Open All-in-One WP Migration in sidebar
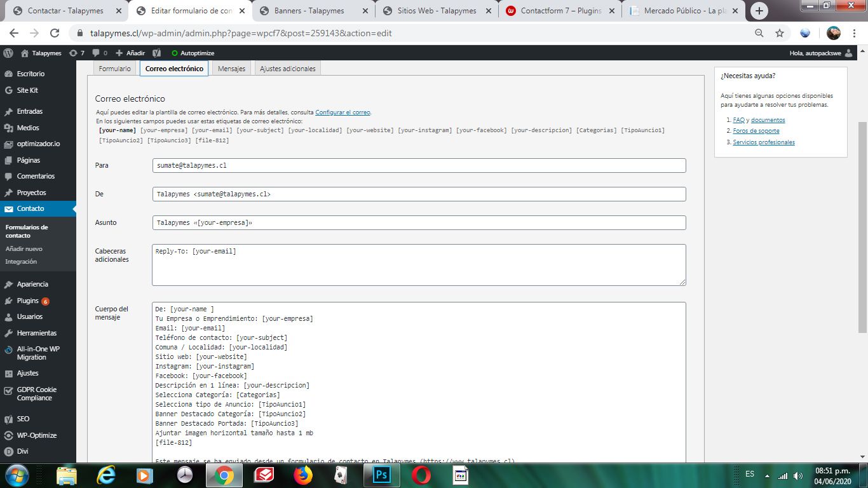This screenshot has width=868, height=488. click(x=38, y=353)
